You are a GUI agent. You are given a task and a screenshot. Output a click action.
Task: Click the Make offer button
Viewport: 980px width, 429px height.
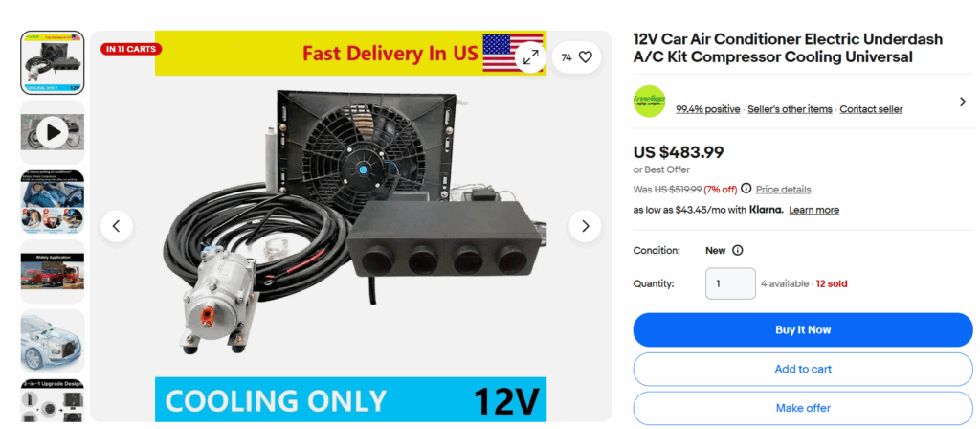coord(803,408)
